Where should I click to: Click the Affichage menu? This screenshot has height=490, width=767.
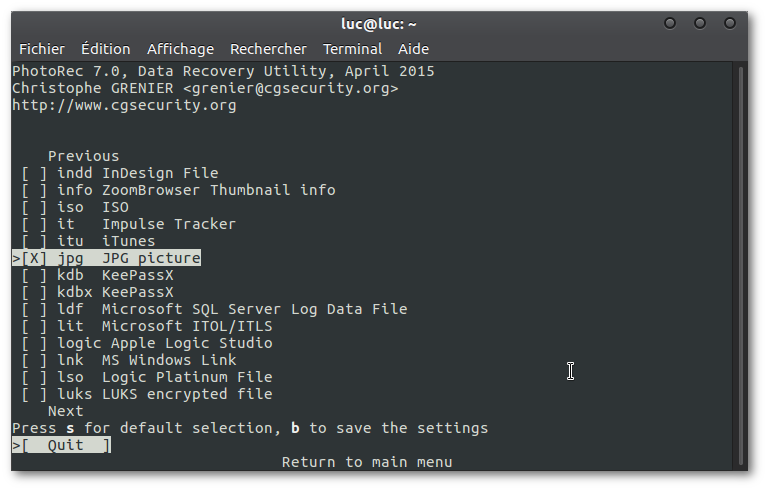coord(180,49)
